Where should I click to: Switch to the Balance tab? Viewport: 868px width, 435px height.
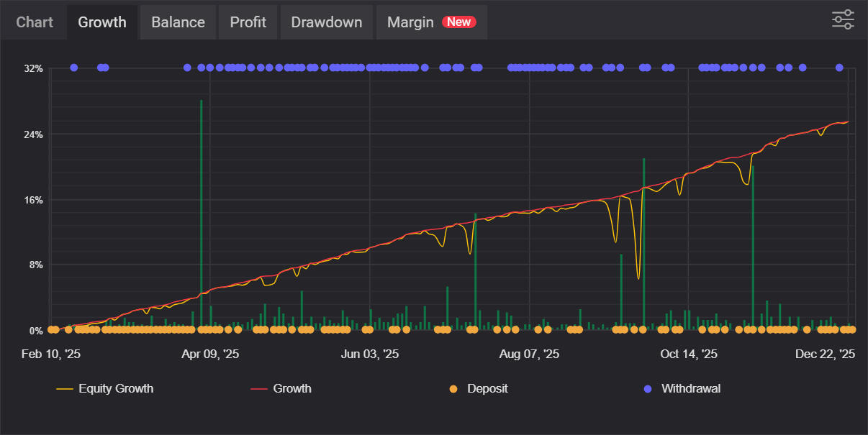(178, 22)
